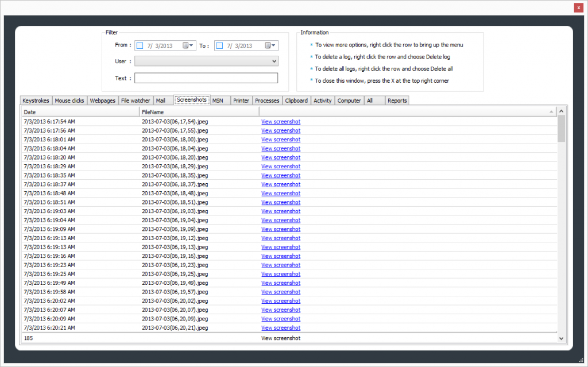Show the Processes tab
The image size is (588, 367).
[267, 101]
